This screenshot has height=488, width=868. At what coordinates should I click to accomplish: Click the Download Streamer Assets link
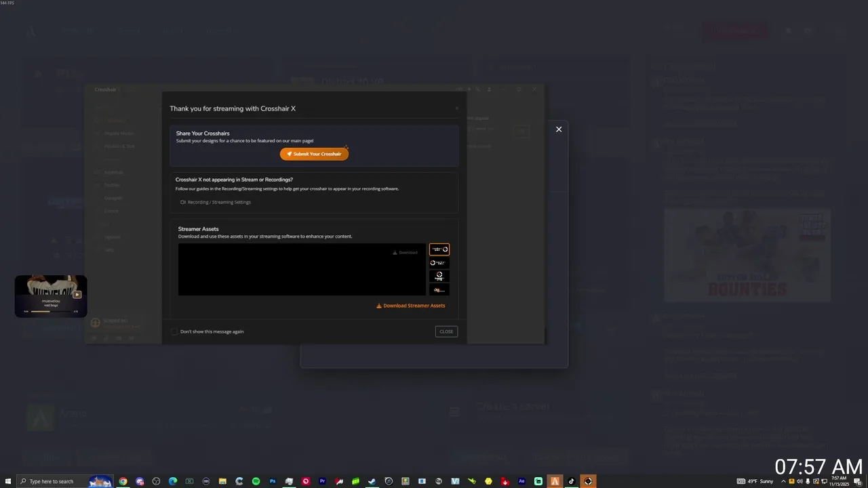tap(411, 306)
